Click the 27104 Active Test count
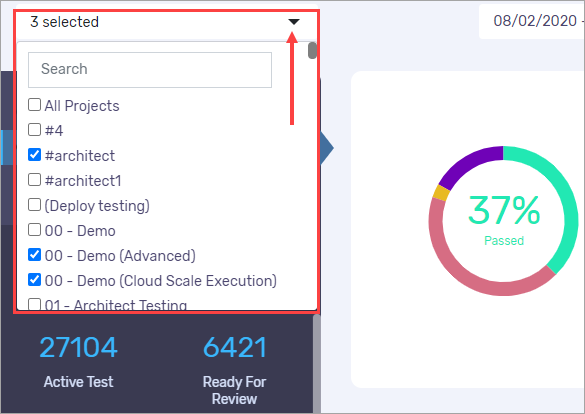Viewport: 585px width, 414px height. 78,347
